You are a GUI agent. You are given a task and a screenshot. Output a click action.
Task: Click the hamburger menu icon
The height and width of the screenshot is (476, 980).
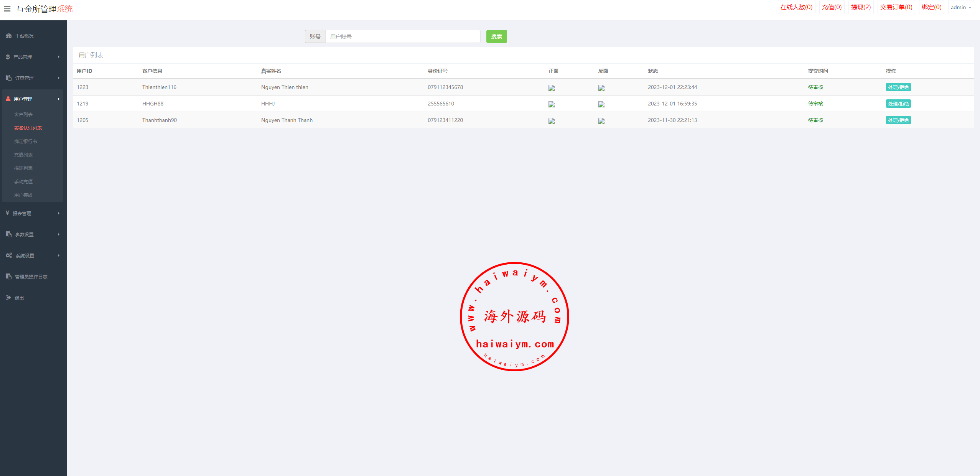tap(7, 8)
